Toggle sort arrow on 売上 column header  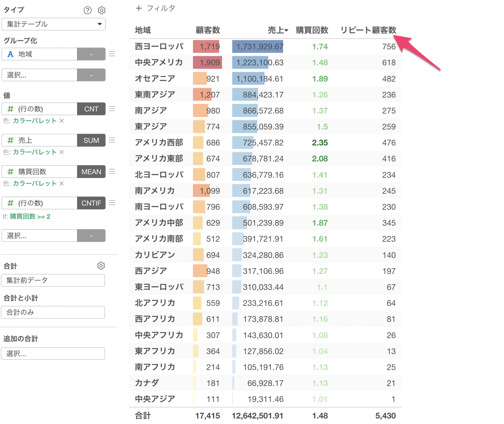(286, 30)
